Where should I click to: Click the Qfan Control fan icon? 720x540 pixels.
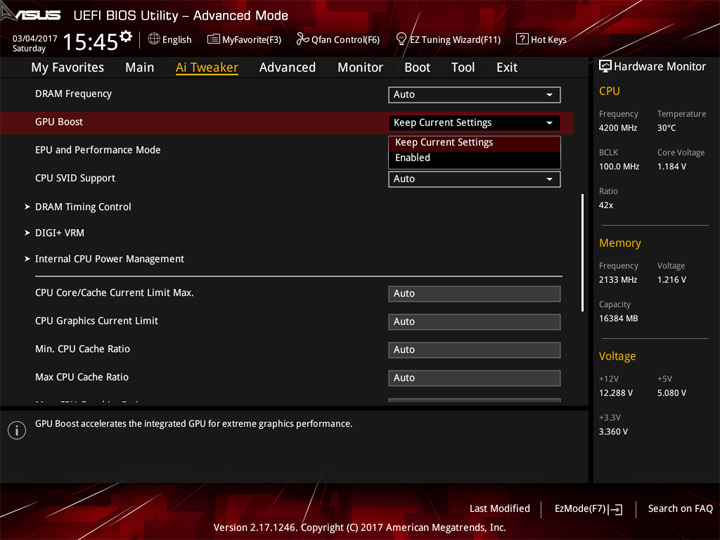tap(302, 39)
